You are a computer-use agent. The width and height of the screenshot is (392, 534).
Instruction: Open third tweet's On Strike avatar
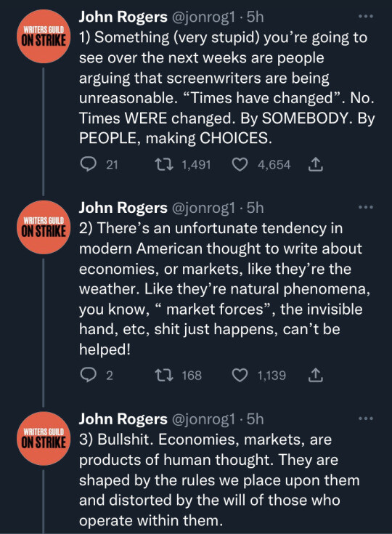tap(44, 439)
